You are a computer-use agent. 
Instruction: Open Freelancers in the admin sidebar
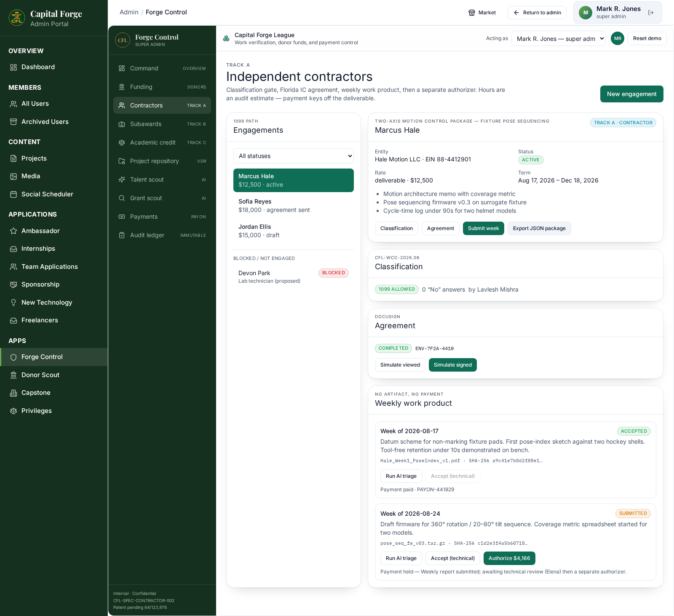coord(54,320)
